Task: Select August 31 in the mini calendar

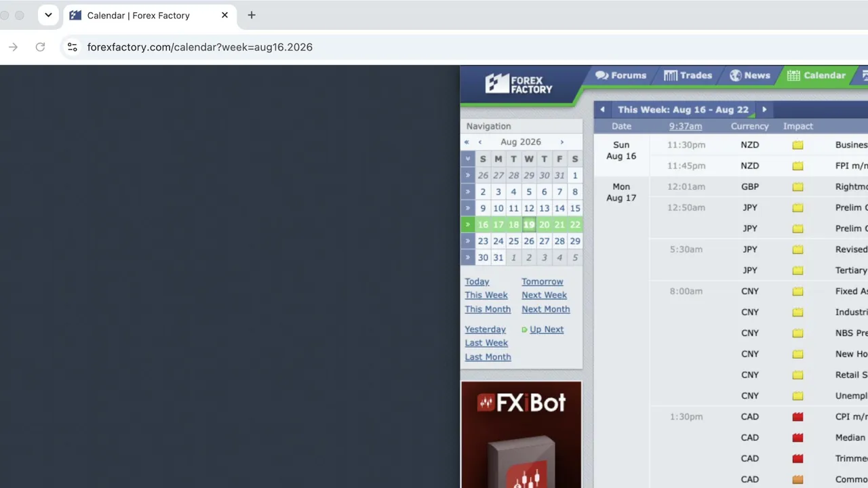Action: pos(498,258)
